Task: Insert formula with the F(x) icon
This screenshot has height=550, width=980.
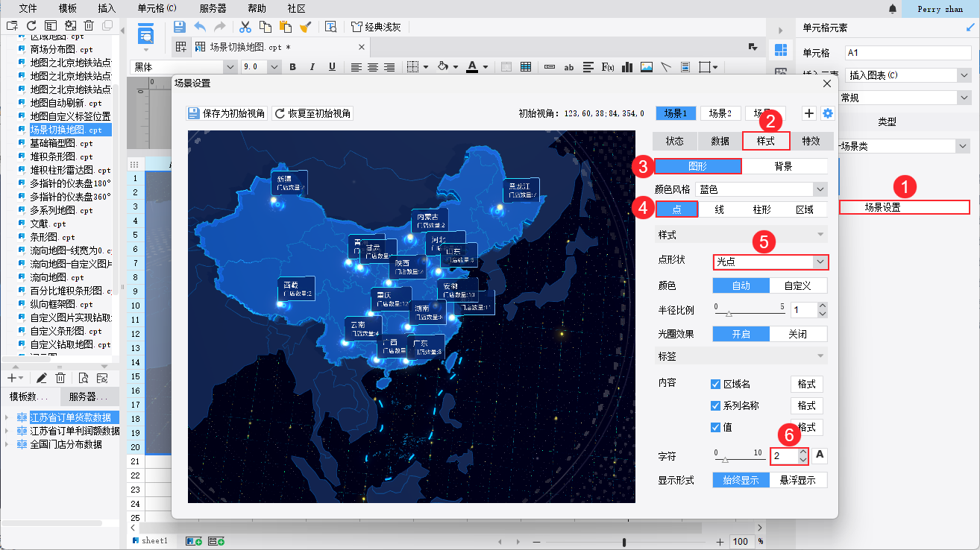Action: click(x=608, y=67)
